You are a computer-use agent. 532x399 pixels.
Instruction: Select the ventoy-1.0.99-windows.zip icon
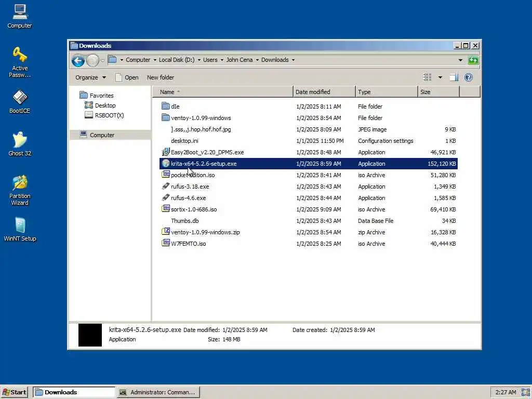click(166, 232)
